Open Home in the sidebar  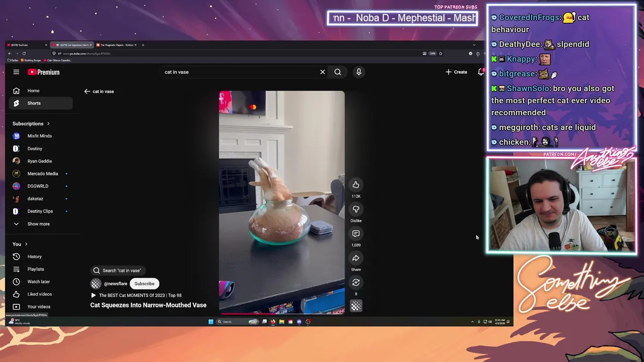[40, 90]
